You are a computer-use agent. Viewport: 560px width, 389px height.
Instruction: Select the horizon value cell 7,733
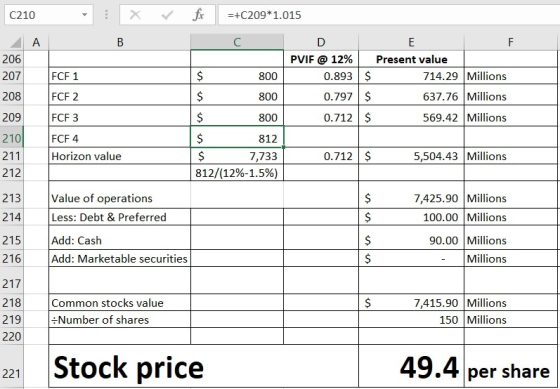point(237,156)
